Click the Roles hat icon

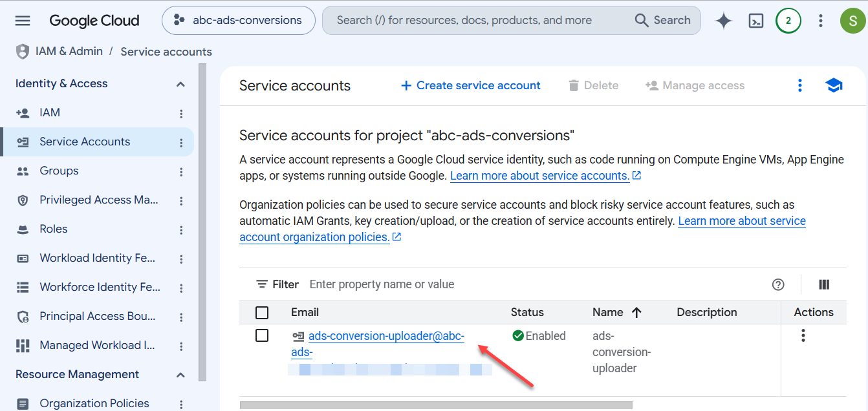tap(23, 229)
